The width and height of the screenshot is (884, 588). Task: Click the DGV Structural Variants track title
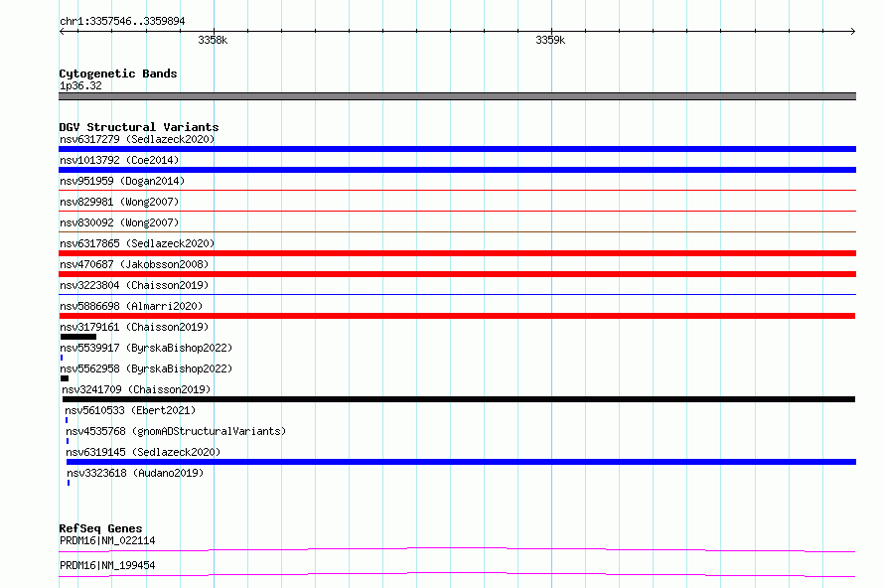click(139, 127)
